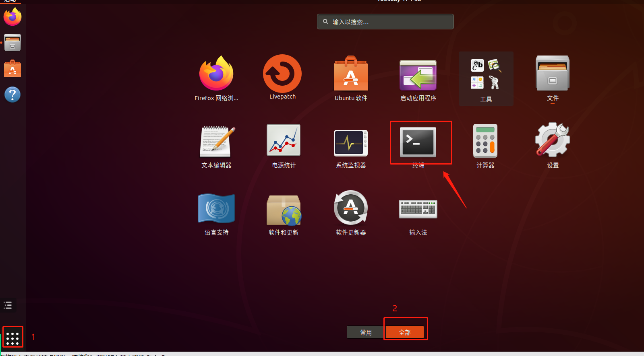Open the 工具 utilities folder
Image resolution: width=644 pixels, height=356 pixels.
486,78
